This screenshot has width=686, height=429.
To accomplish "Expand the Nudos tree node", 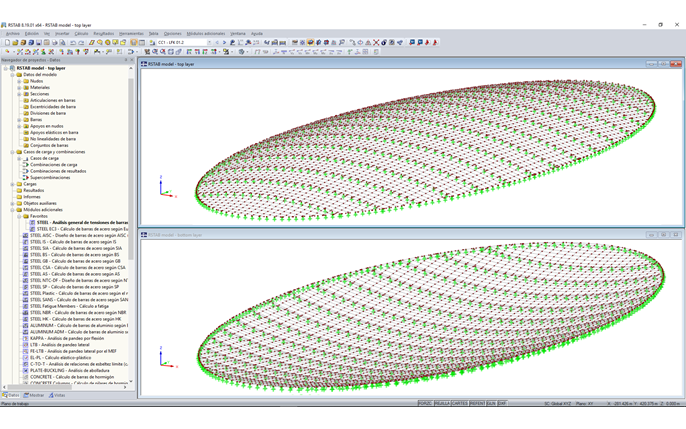I will pos(19,81).
